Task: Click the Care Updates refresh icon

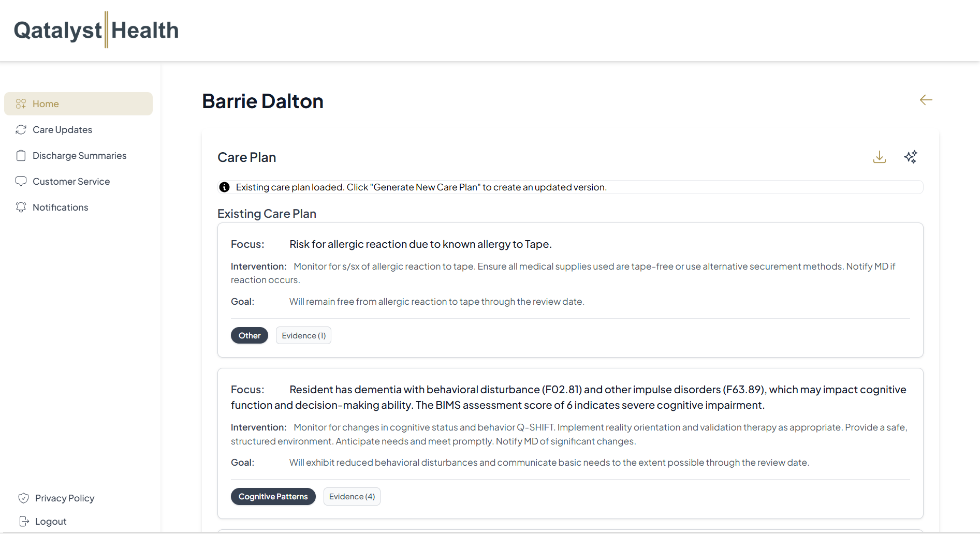Action: tap(21, 130)
